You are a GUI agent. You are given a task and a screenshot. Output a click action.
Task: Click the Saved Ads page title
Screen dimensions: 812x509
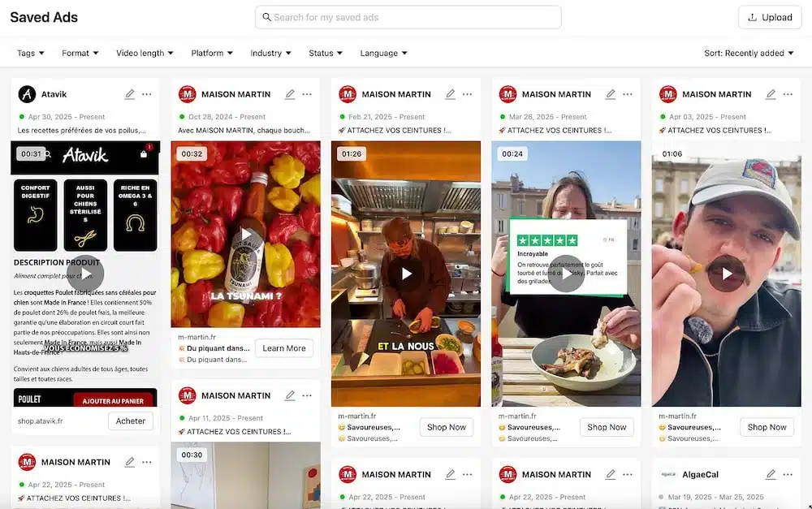point(44,17)
